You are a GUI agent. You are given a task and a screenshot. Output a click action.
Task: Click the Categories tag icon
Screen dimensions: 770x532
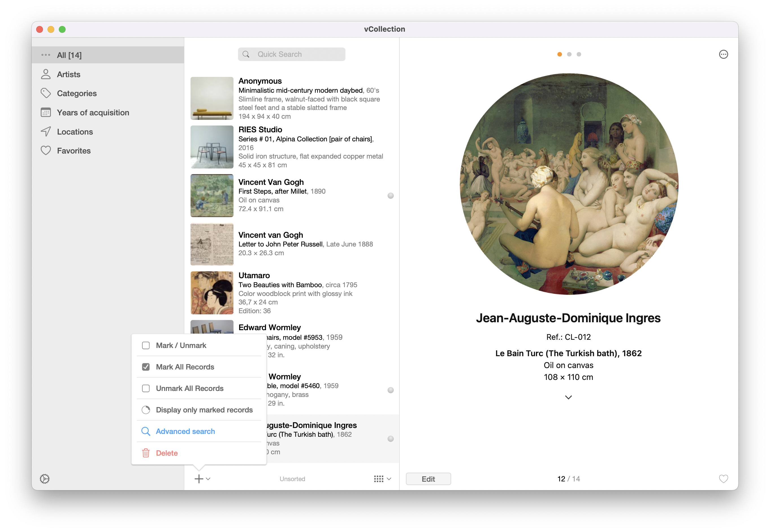[46, 93]
